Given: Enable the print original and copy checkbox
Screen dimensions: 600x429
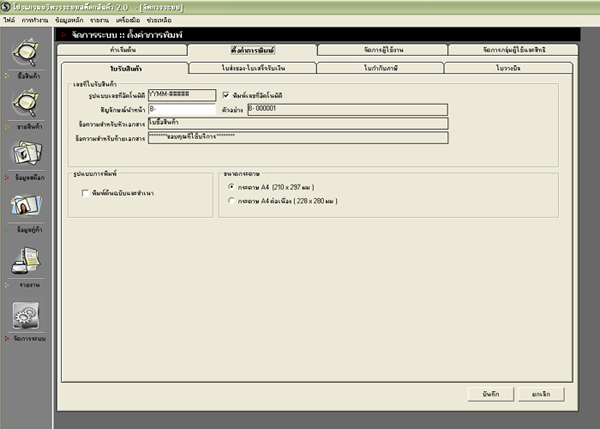Looking at the screenshot, I should point(85,192).
